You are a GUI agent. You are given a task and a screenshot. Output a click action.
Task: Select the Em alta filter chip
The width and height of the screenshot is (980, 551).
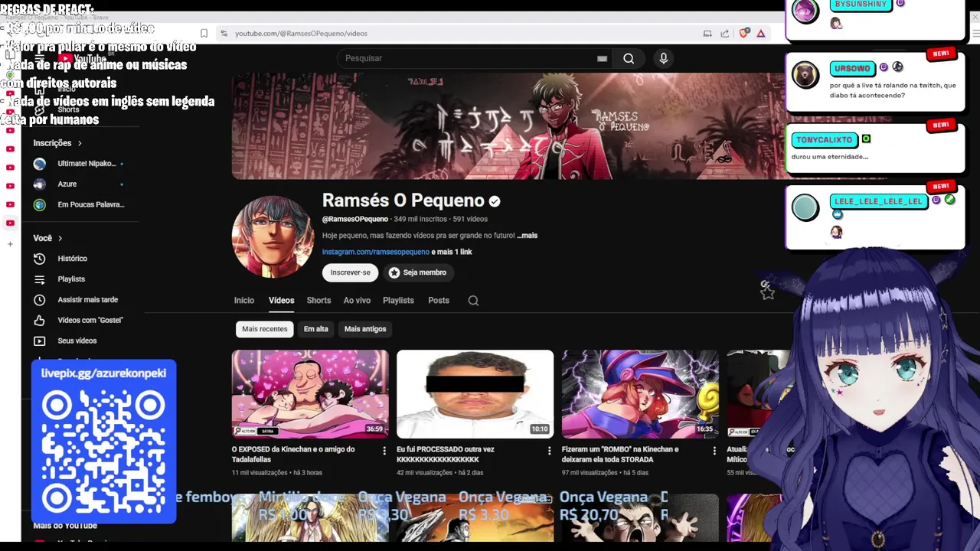pos(315,329)
